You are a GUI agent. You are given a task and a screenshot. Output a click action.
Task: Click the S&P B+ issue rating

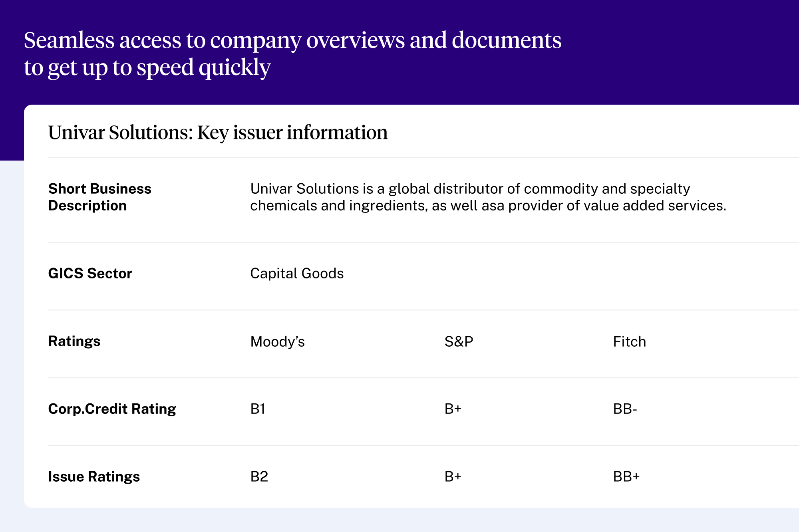click(x=453, y=477)
